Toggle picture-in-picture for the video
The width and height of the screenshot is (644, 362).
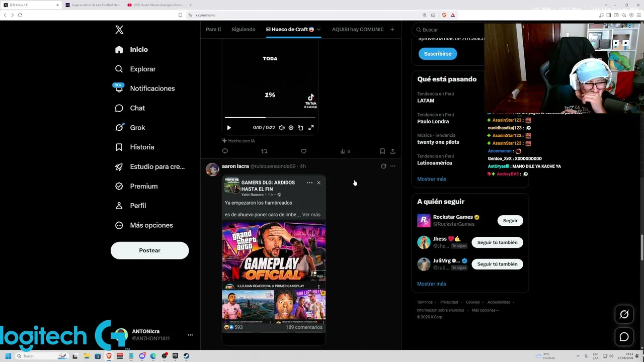[x=300, y=128]
